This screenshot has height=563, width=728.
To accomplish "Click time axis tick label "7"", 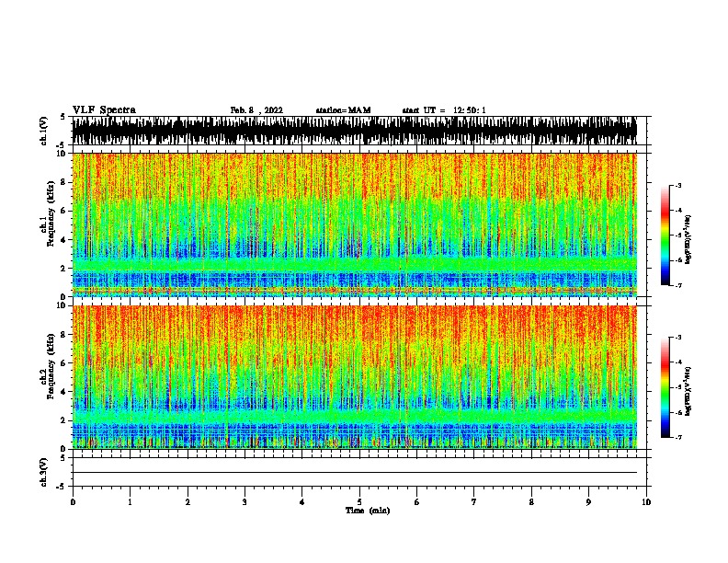I will click(474, 502).
